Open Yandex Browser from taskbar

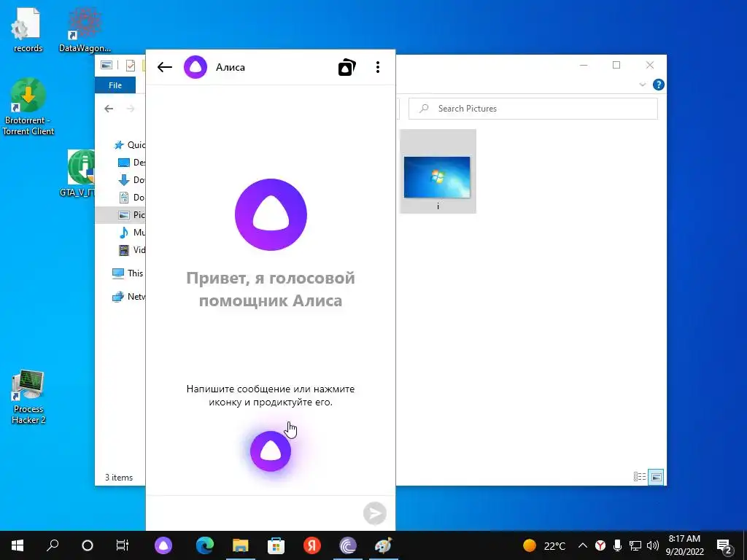tap(312, 545)
